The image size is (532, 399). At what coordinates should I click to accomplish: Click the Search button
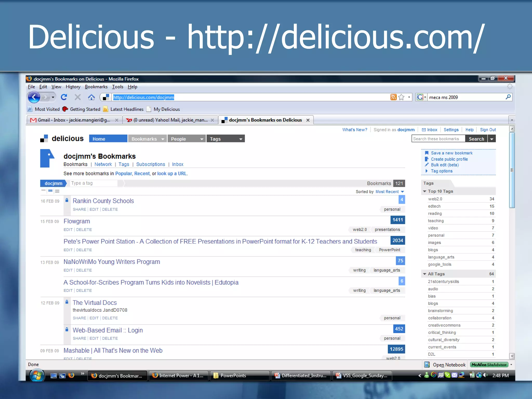point(476,139)
